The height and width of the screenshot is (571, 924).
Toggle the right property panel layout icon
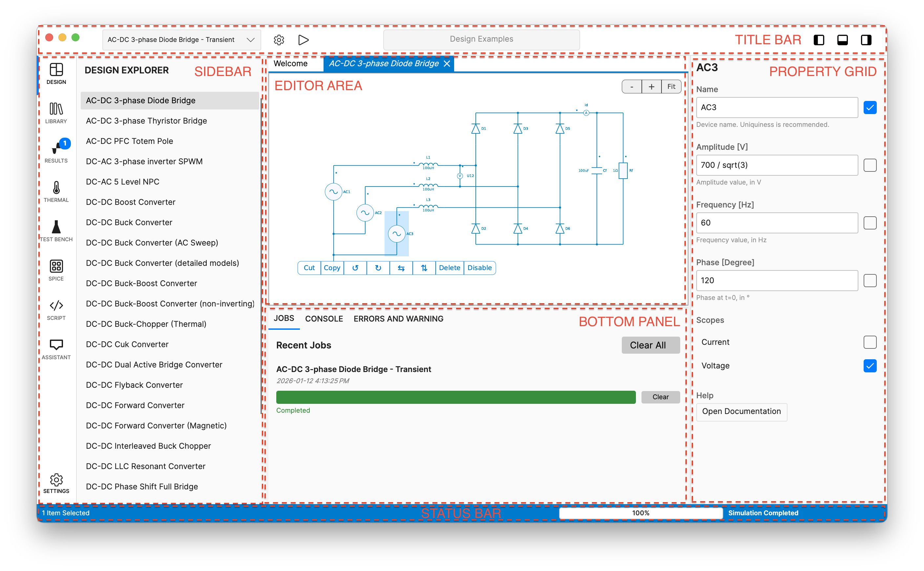coord(866,40)
